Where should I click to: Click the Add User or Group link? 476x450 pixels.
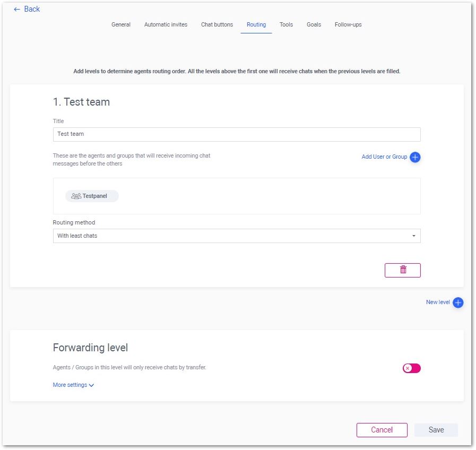(384, 157)
